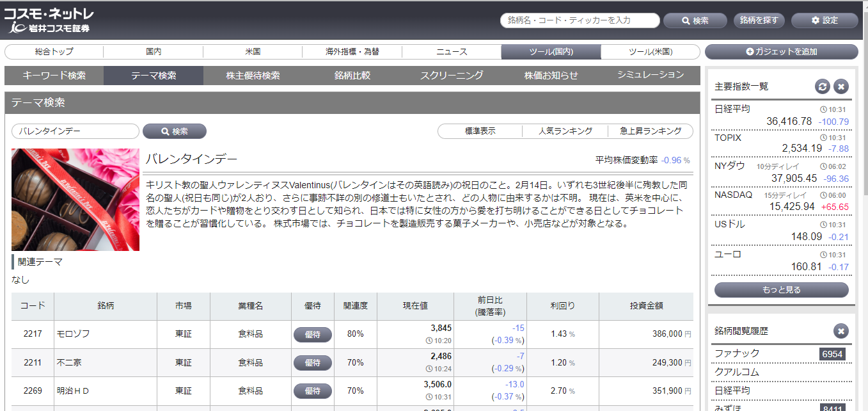Click 平均株価変動率 -0.96 % value
868x411 pixels.
tap(676, 160)
